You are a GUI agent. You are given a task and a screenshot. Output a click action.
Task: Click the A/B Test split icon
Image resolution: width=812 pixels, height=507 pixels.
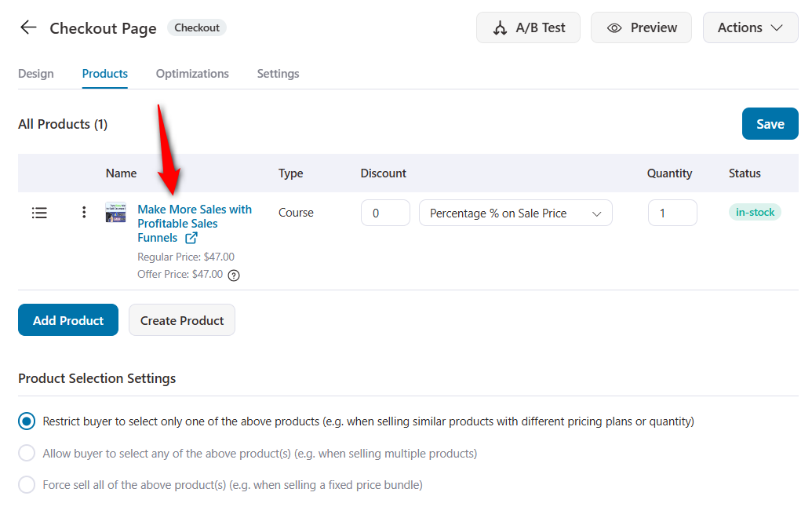[x=500, y=28]
